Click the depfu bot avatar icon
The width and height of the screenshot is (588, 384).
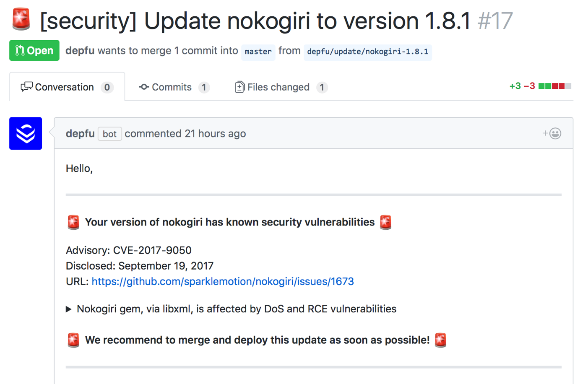point(26,133)
